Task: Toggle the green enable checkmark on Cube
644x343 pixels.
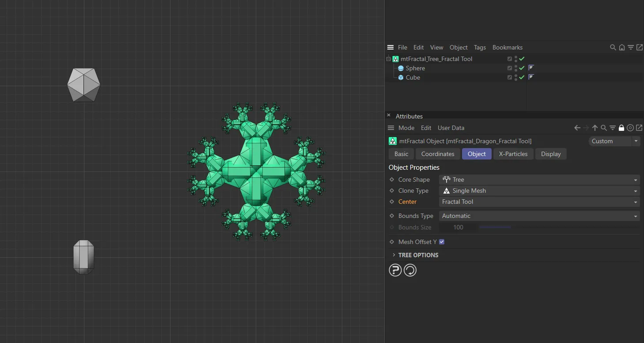Action: 522,77
